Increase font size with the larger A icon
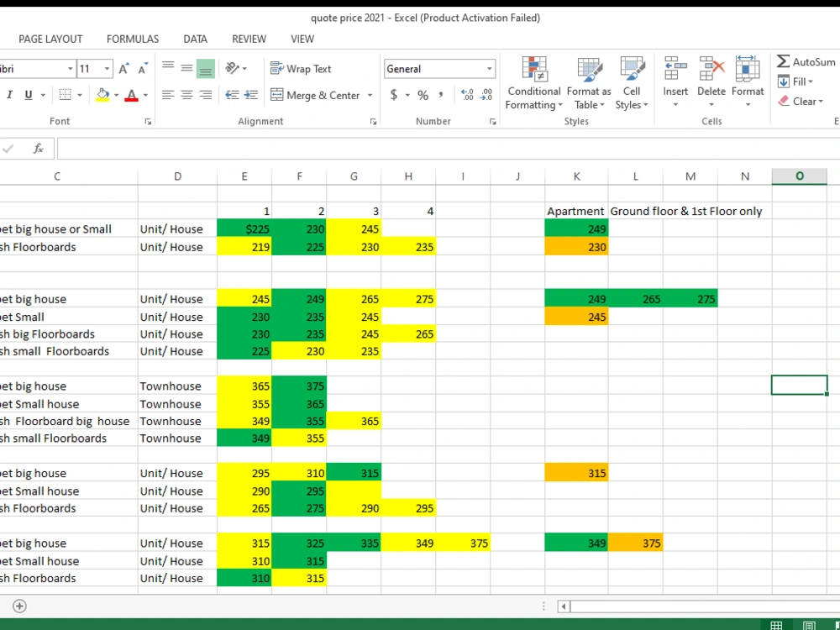The image size is (840, 630). pos(123,69)
